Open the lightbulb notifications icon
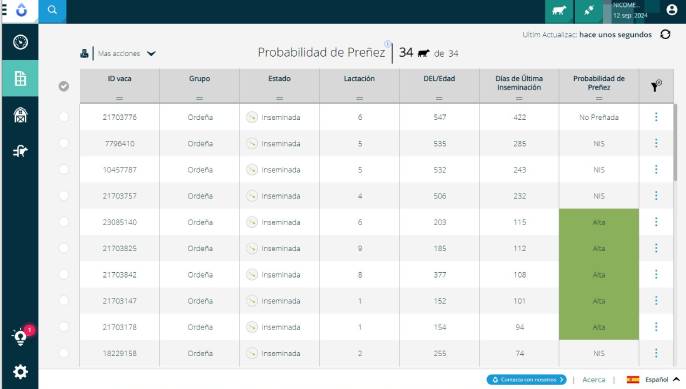The height and width of the screenshot is (389, 686). 20,337
